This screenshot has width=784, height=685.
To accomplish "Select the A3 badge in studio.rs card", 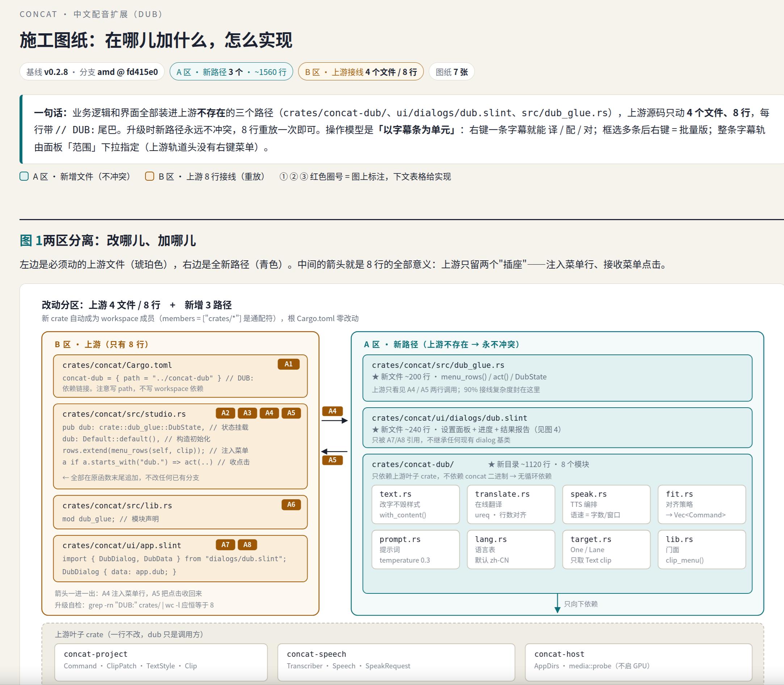I will pos(247,413).
